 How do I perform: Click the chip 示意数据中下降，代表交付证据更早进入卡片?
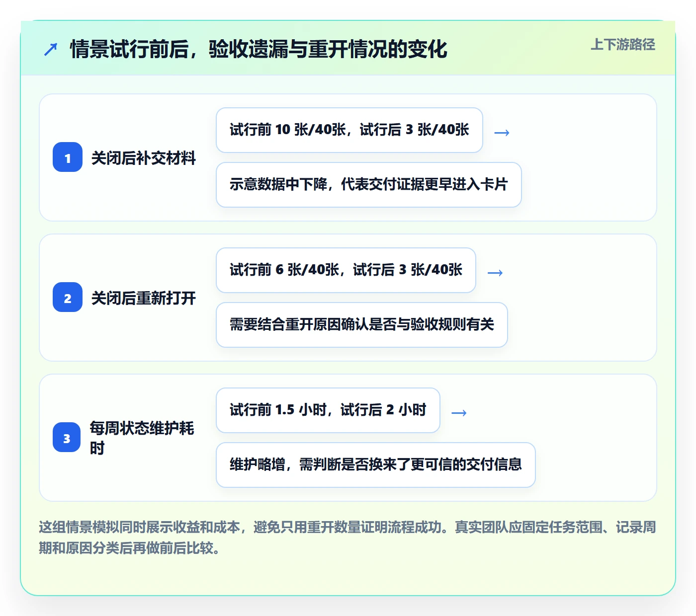click(x=369, y=185)
